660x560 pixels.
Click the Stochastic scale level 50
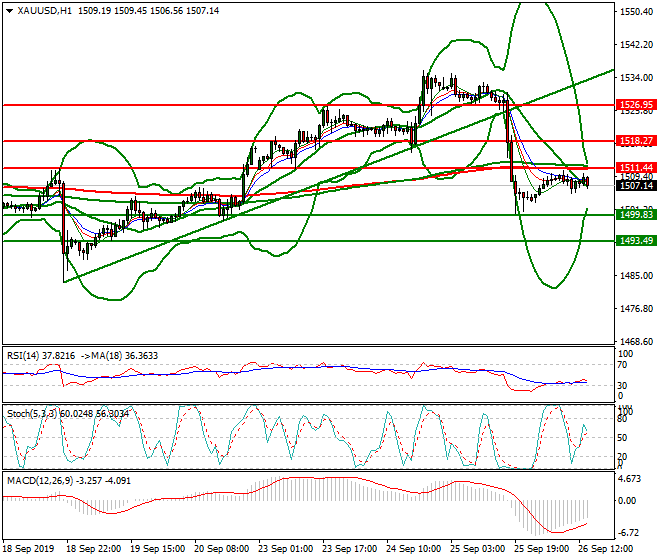click(622, 438)
